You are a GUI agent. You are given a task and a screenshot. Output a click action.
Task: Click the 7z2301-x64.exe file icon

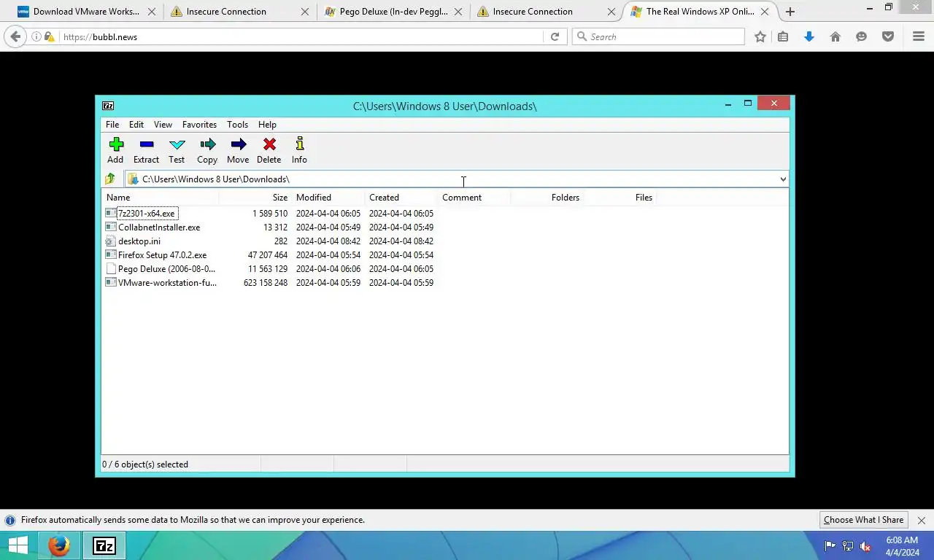(x=110, y=213)
